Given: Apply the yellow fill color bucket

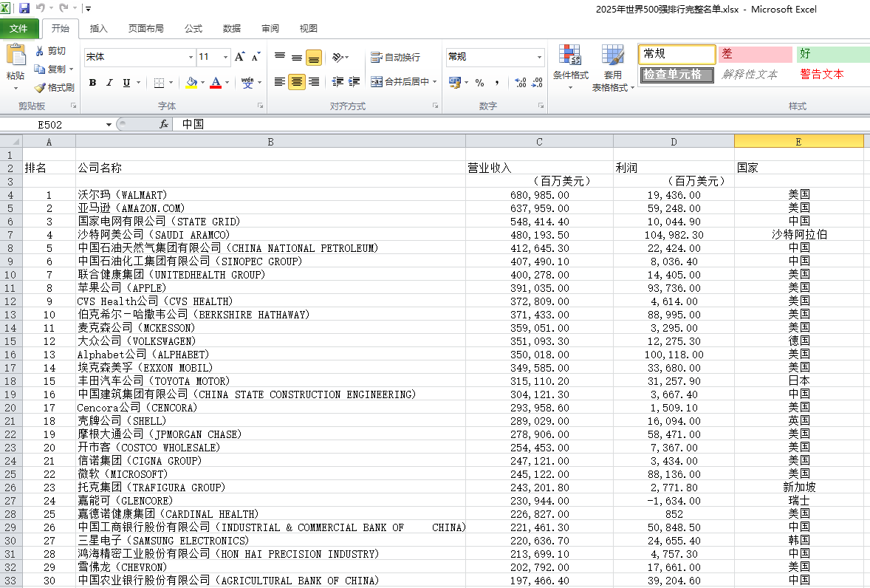Looking at the screenshot, I should click(x=191, y=83).
